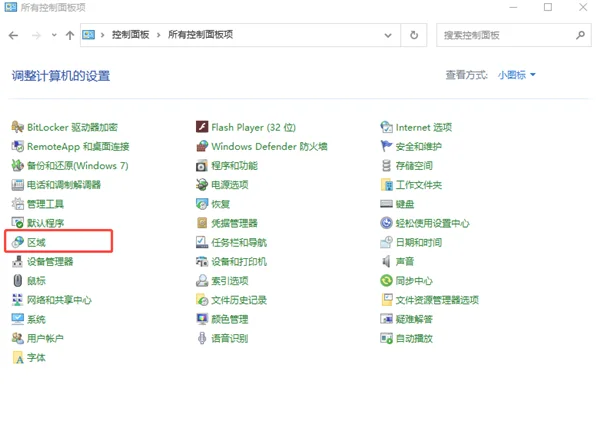Click 所有控制面板项 breadcrumb segment
The image size is (600, 437).
pyautogui.click(x=200, y=35)
